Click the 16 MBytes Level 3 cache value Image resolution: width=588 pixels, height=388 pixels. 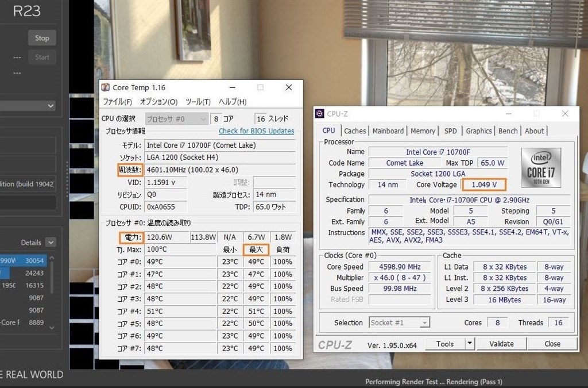click(504, 300)
